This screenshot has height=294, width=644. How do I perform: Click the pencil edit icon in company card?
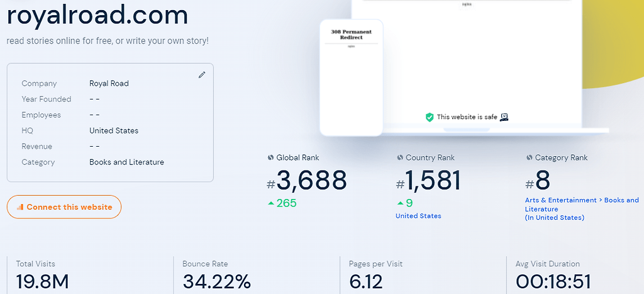coord(202,75)
